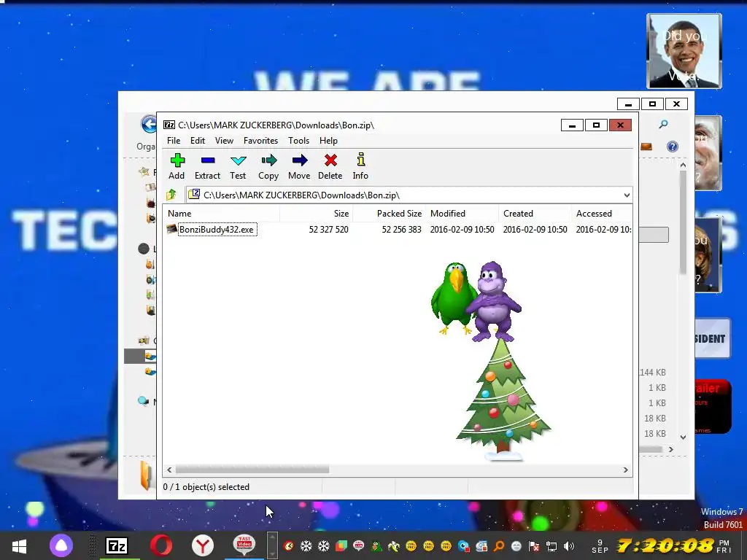The height and width of the screenshot is (560, 747).
Task: Click the blue Extract minus icon
Action: [x=208, y=160]
